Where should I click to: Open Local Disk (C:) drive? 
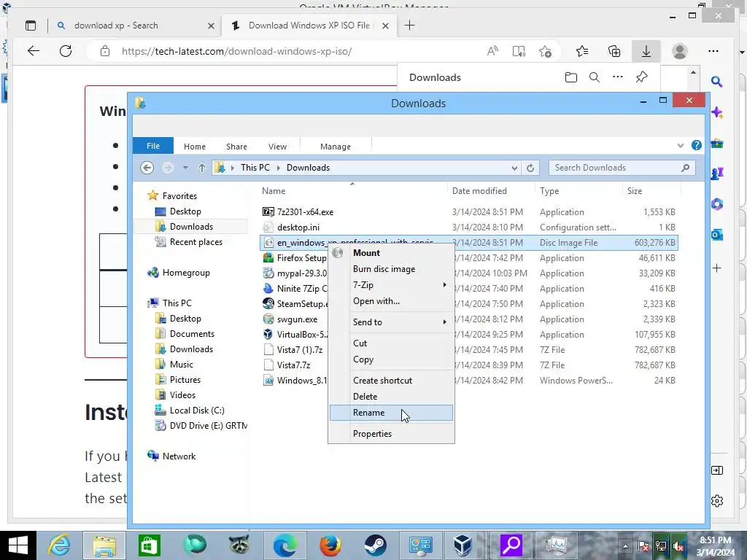pyautogui.click(x=197, y=411)
